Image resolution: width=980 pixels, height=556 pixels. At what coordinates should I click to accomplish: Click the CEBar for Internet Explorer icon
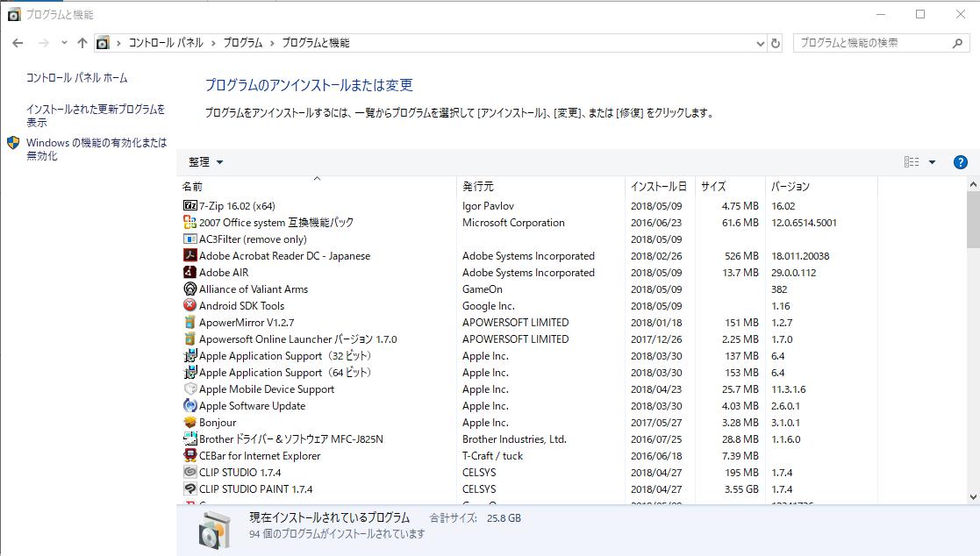(x=190, y=455)
